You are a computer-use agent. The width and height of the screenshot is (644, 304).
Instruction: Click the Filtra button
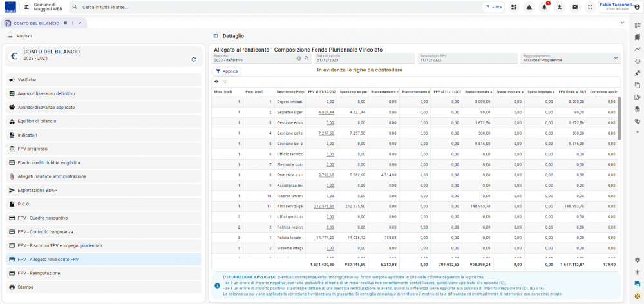(x=494, y=7)
